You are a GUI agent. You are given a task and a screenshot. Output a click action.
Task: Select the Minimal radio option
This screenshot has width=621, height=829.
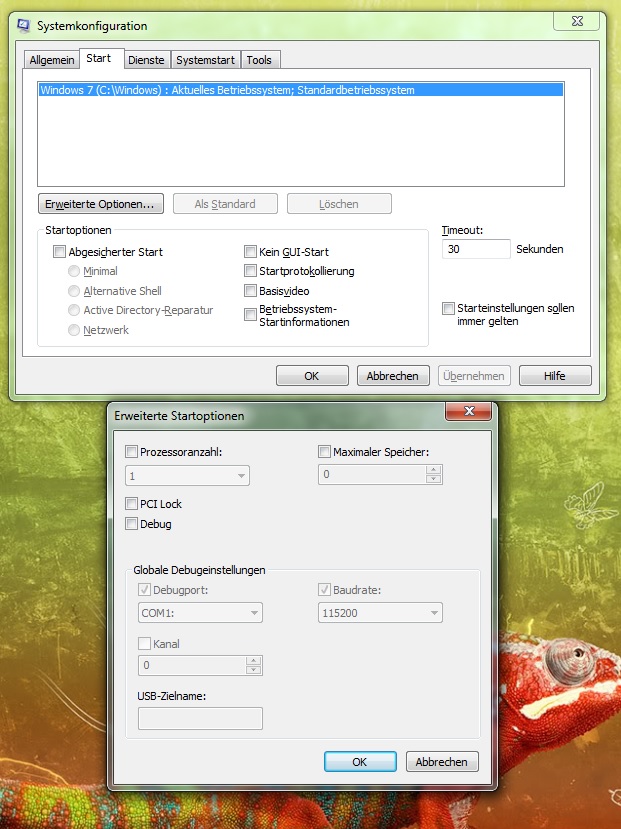pyautogui.click(x=74, y=271)
